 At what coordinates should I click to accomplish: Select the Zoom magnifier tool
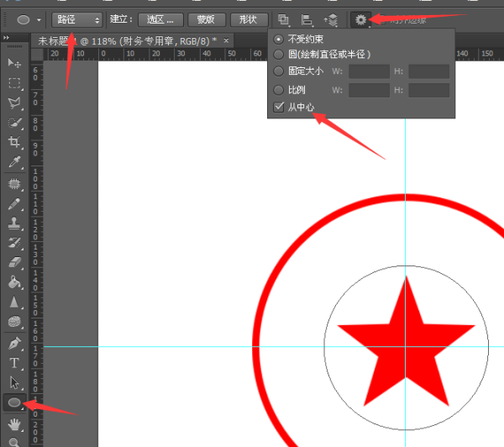pyautogui.click(x=14, y=442)
